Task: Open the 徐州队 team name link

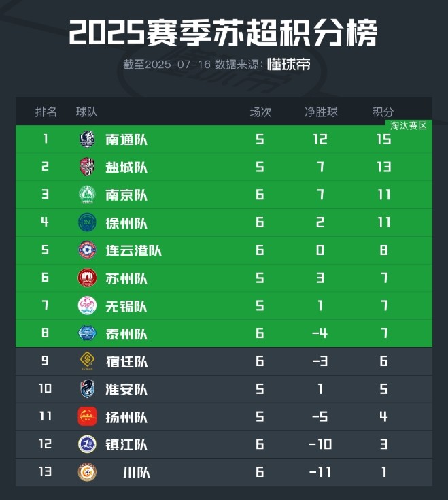Action: click(x=126, y=223)
